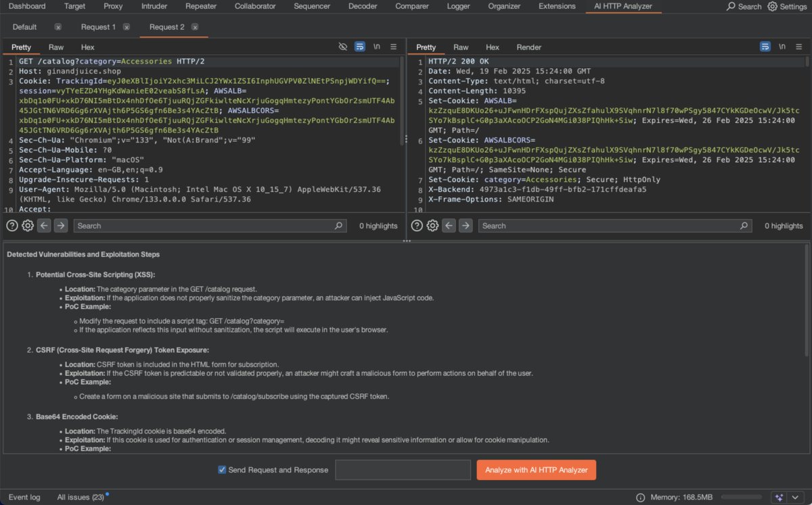
Task: Open the Collaborator tab
Action: (x=255, y=6)
